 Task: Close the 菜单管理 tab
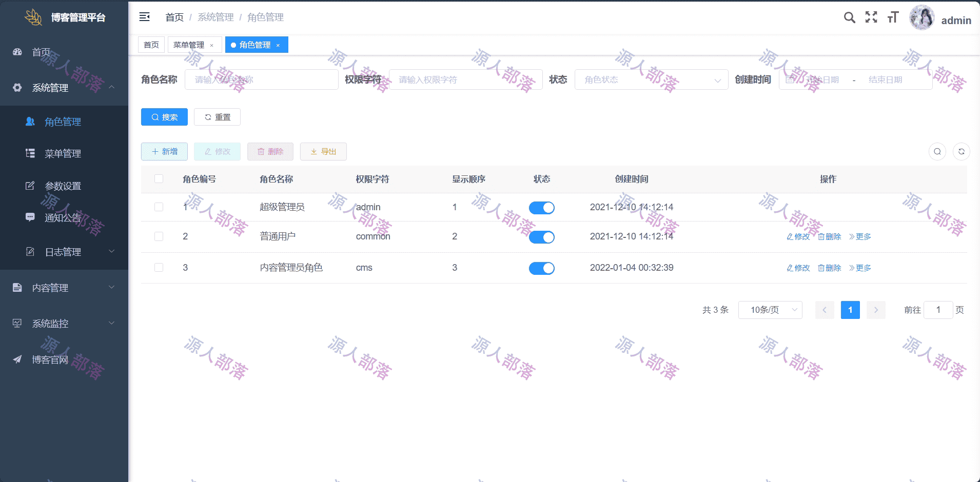coord(211,45)
